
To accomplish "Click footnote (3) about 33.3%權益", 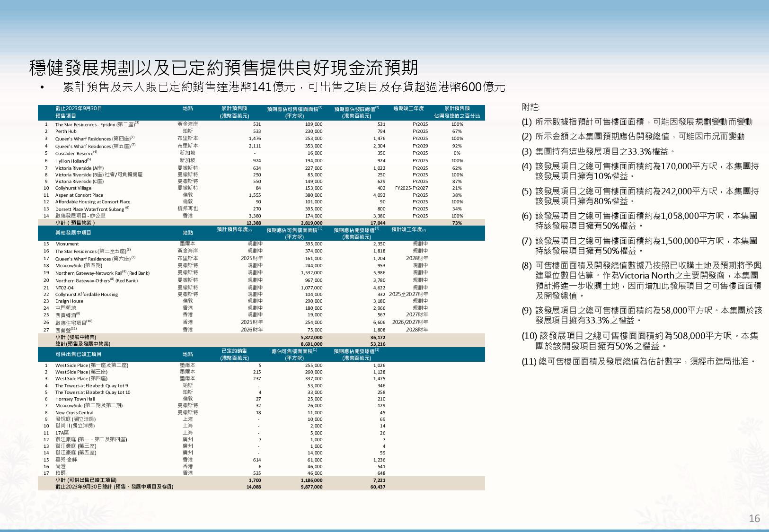I will (x=598, y=152).
